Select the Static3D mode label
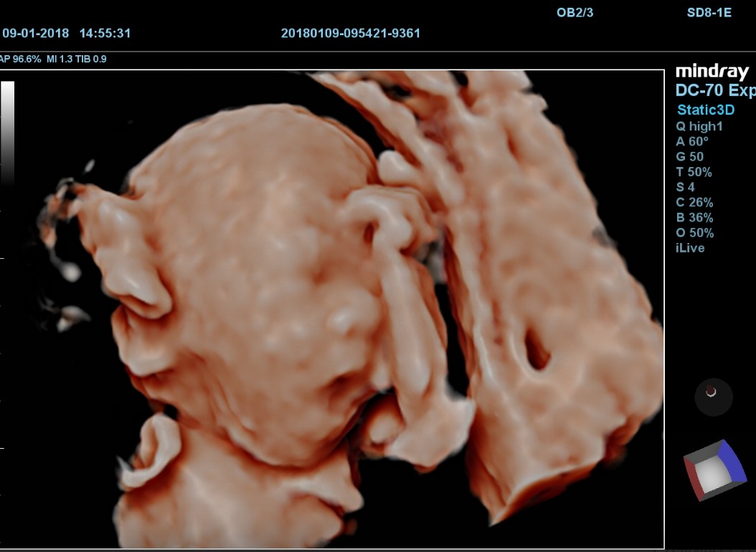 coord(705,110)
